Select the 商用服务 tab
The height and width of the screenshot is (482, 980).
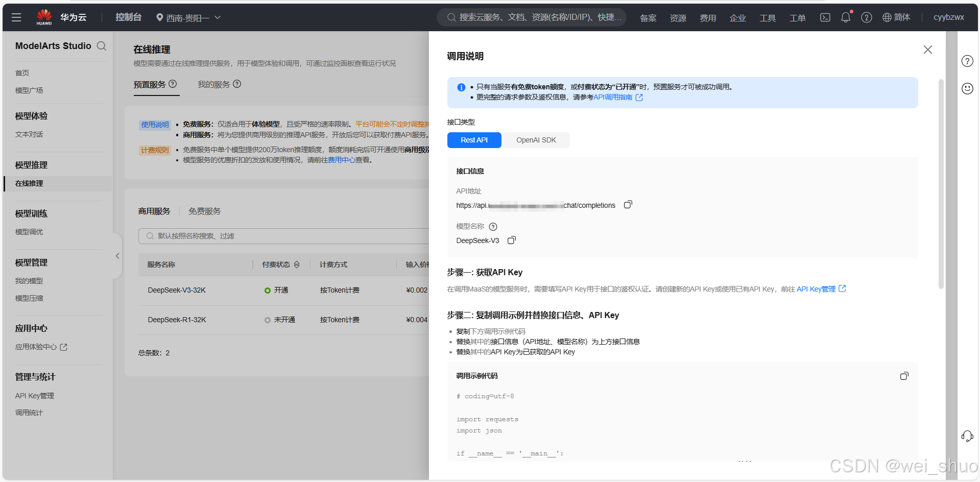[x=154, y=211]
